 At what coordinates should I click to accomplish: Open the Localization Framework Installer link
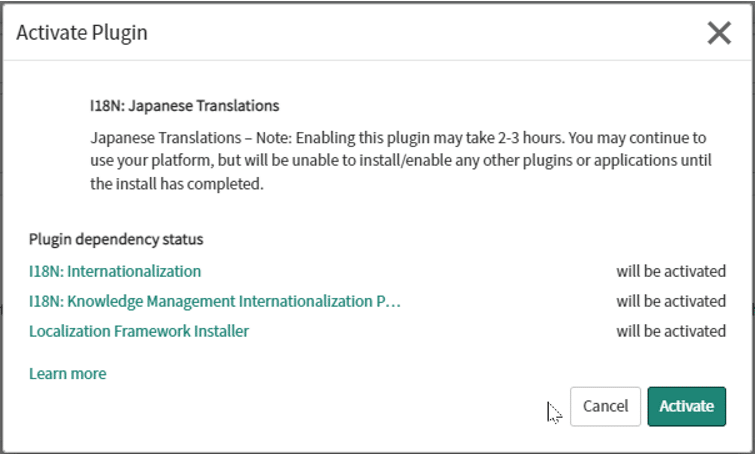tap(139, 331)
